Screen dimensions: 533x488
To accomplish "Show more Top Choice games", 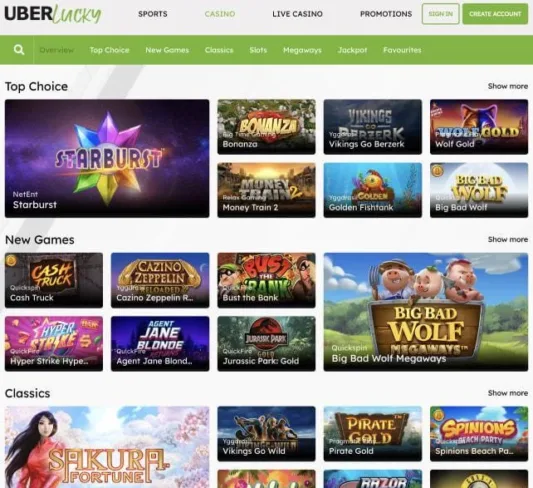I will (508, 86).
